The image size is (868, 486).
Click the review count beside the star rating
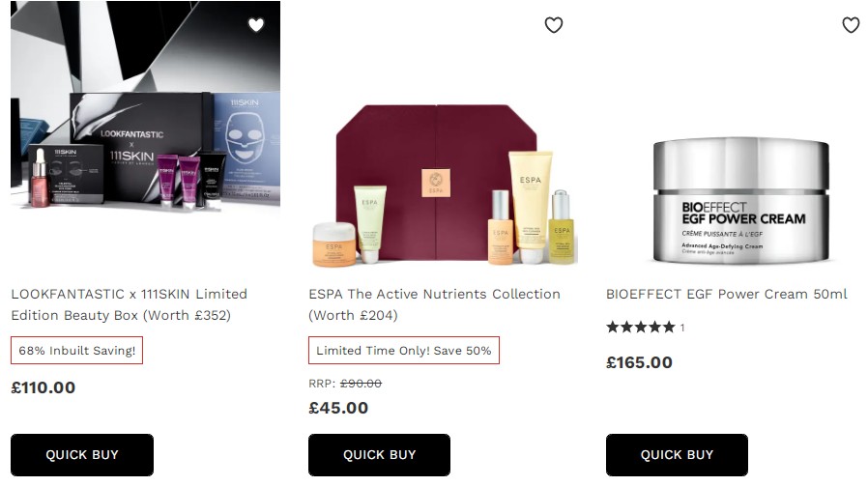(x=682, y=329)
